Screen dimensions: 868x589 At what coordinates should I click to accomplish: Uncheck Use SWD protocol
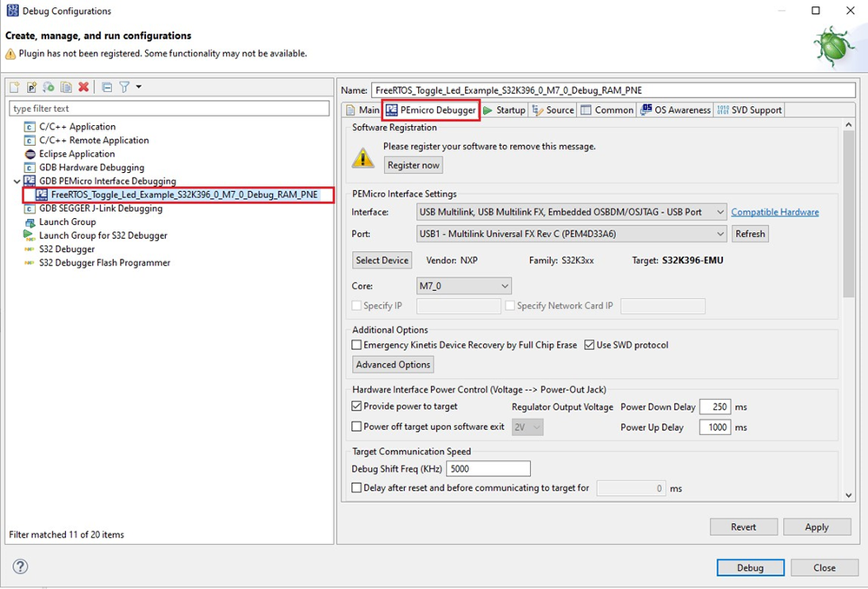(590, 345)
